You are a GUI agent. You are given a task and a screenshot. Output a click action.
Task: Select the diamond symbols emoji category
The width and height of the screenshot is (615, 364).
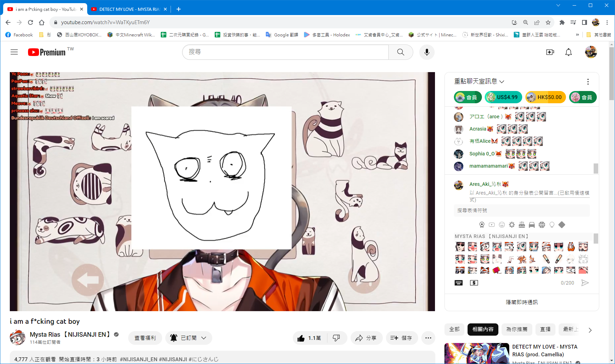pyautogui.click(x=562, y=225)
